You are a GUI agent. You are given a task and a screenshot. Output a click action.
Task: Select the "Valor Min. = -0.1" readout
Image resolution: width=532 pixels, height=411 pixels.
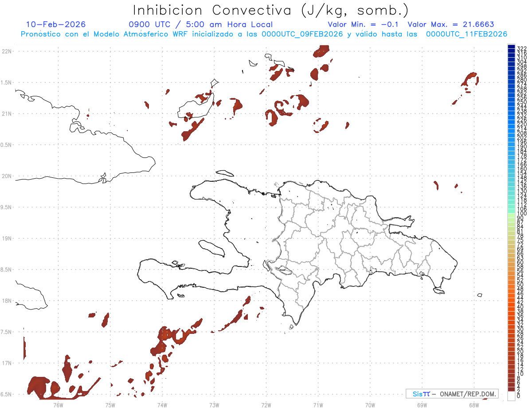click(x=364, y=24)
